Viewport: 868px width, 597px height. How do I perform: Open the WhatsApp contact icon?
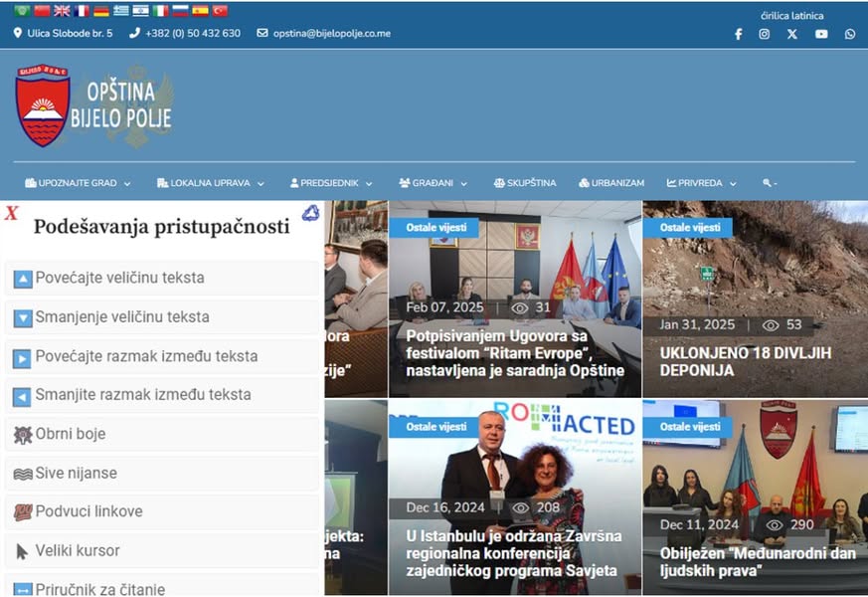[850, 35]
